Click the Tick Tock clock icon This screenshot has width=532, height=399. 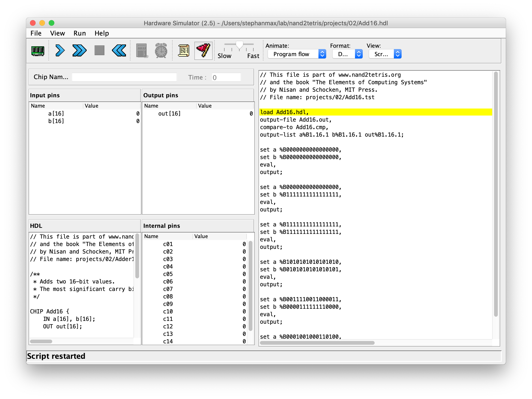(161, 51)
